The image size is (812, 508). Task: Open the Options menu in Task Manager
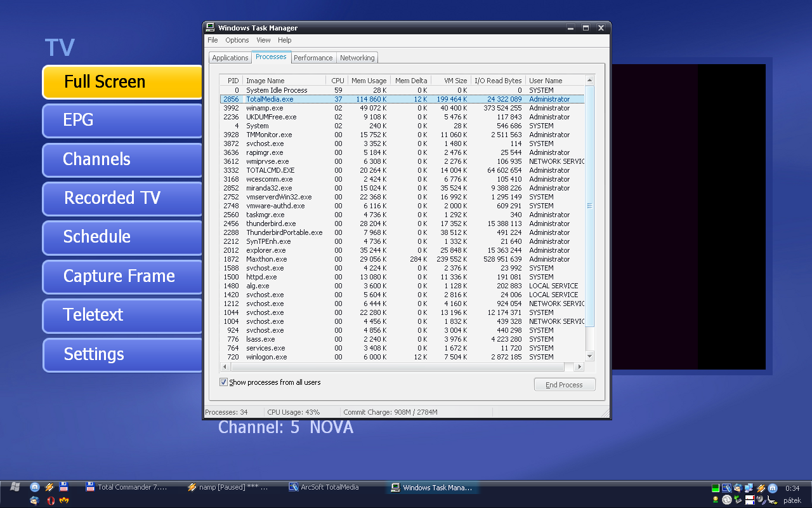[x=237, y=40]
